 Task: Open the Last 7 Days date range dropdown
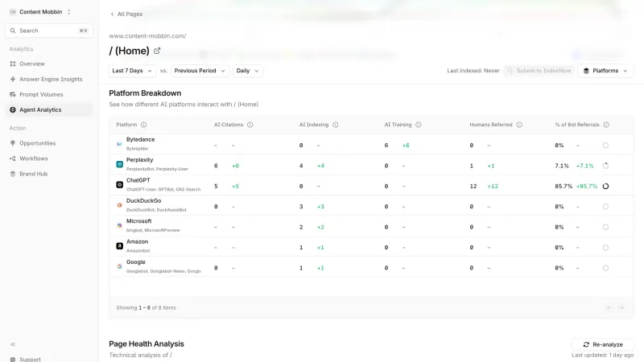pyautogui.click(x=132, y=71)
